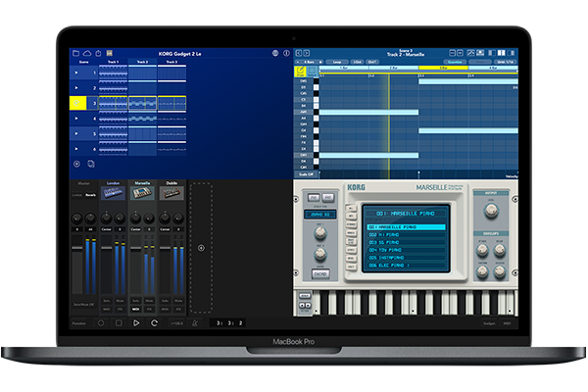Jump to the 4 Bar segment
This screenshot has height=392, width=588.
click(x=494, y=68)
